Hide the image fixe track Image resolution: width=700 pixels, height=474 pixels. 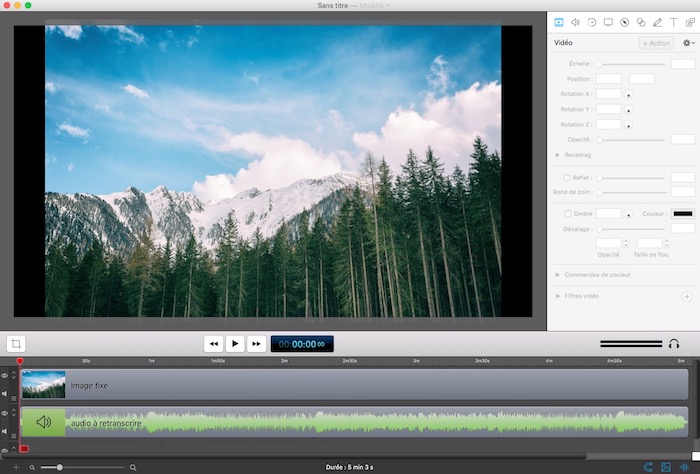tap(5, 376)
